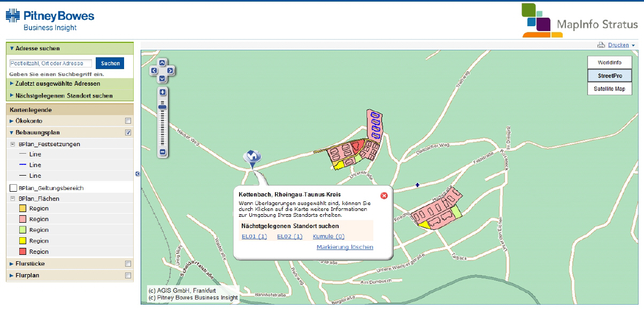Zoom in with the plus button
Screen dimensions: 644x310
click(x=163, y=92)
